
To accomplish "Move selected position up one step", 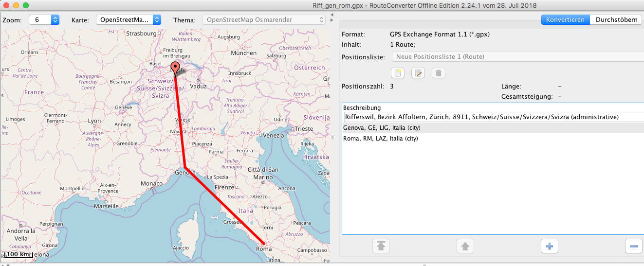I will tap(465, 247).
